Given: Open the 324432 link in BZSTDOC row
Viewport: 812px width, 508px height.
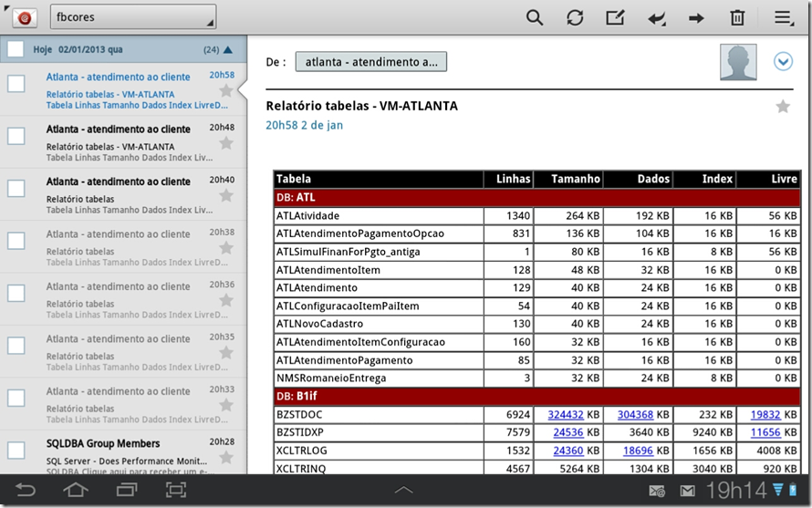Looking at the screenshot, I should (566, 414).
